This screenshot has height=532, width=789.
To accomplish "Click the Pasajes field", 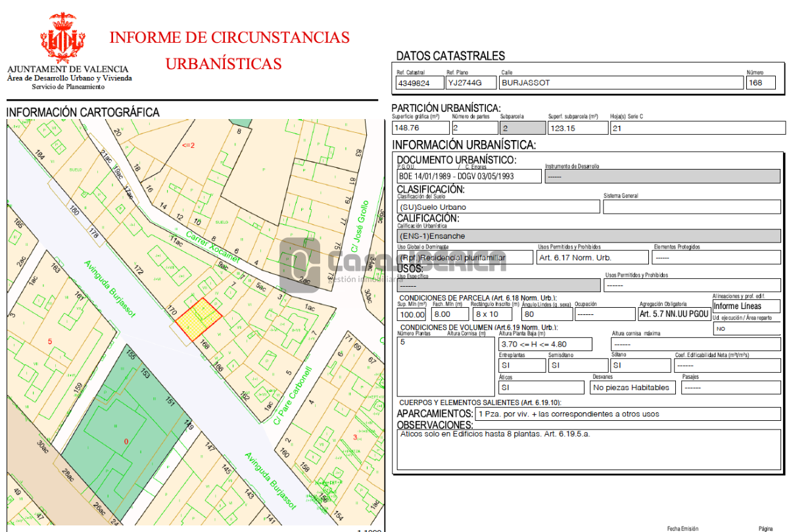I will coord(730,387).
